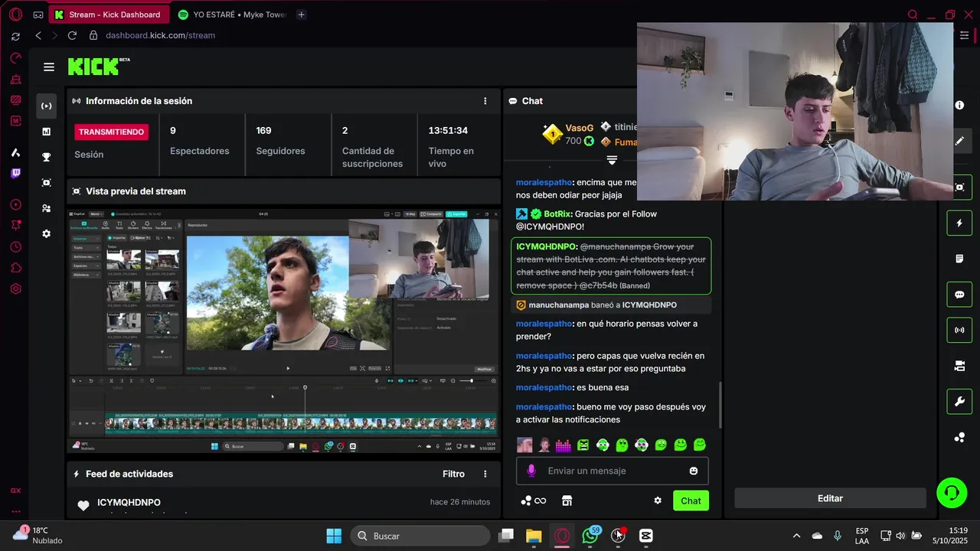This screenshot has height=551, width=980.
Task: Open chat settings gear
Action: (x=657, y=500)
